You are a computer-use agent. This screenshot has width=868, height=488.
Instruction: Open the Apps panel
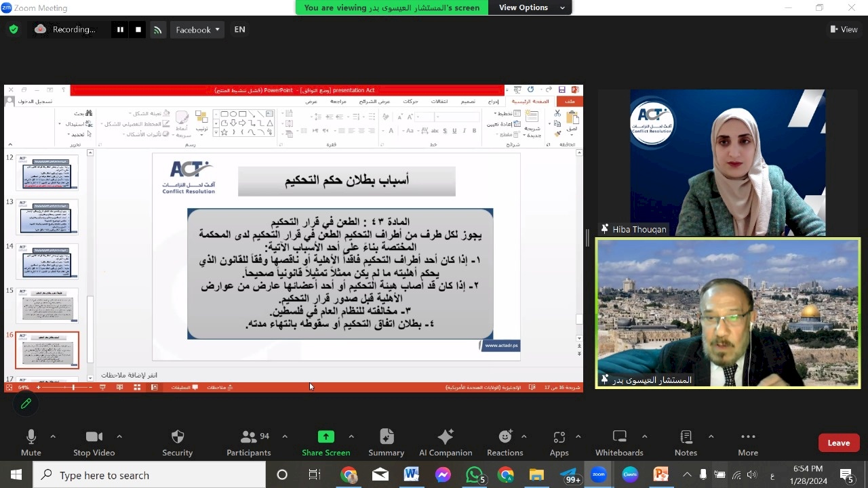pyautogui.click(x=559, y=443)
